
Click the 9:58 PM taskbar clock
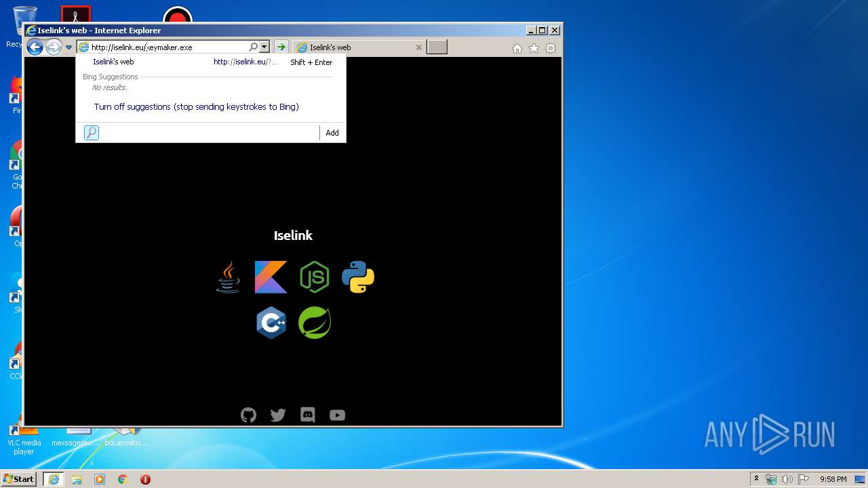tap(833, 479)
